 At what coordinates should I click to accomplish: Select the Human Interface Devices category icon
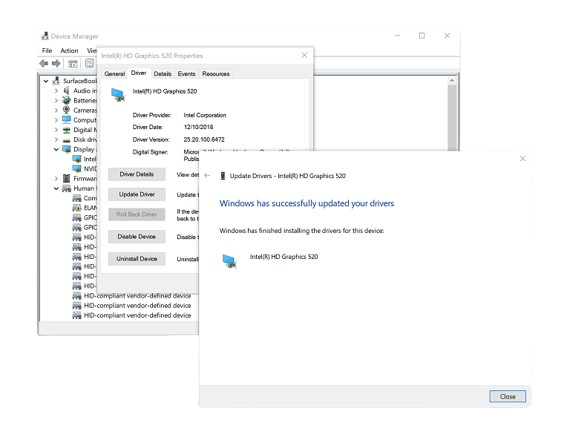click(67, 188)
